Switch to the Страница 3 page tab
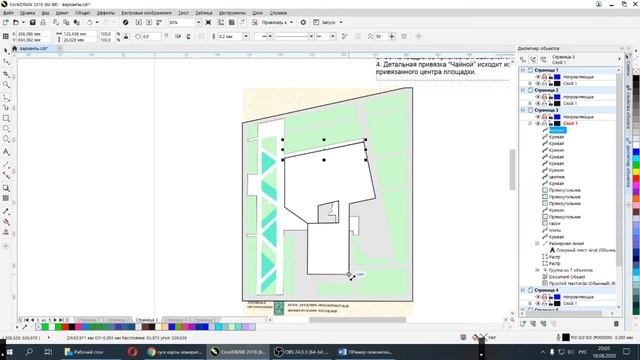Screen dimensions: 640x360 coord(147,320)
